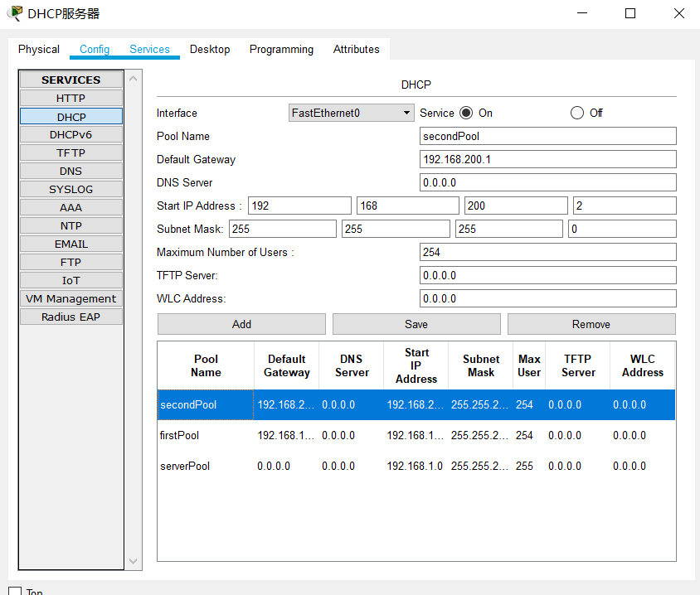
Task: Click the Remove pool button
Action: click(x=591, y=324)
